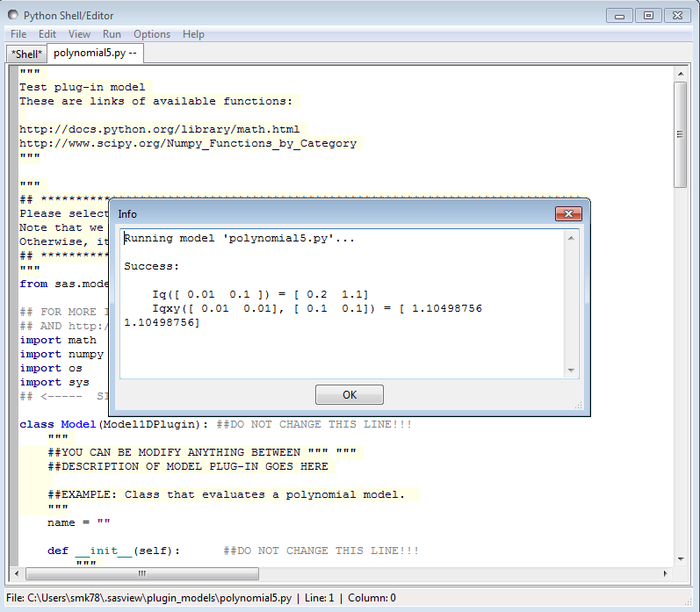Open the Edit menu
700x612 pixels.
pos(47,34)
